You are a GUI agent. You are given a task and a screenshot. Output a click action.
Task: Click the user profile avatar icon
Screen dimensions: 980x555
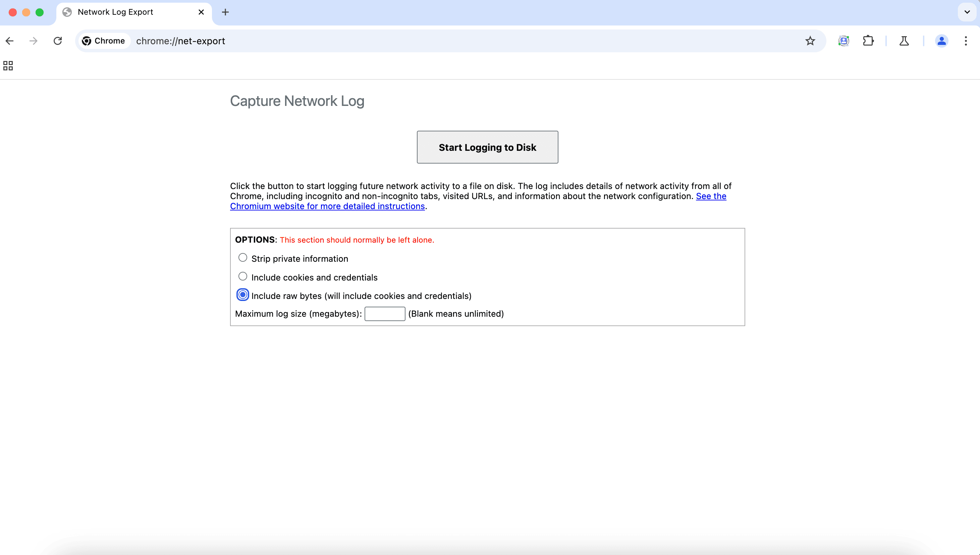(942, 40)
